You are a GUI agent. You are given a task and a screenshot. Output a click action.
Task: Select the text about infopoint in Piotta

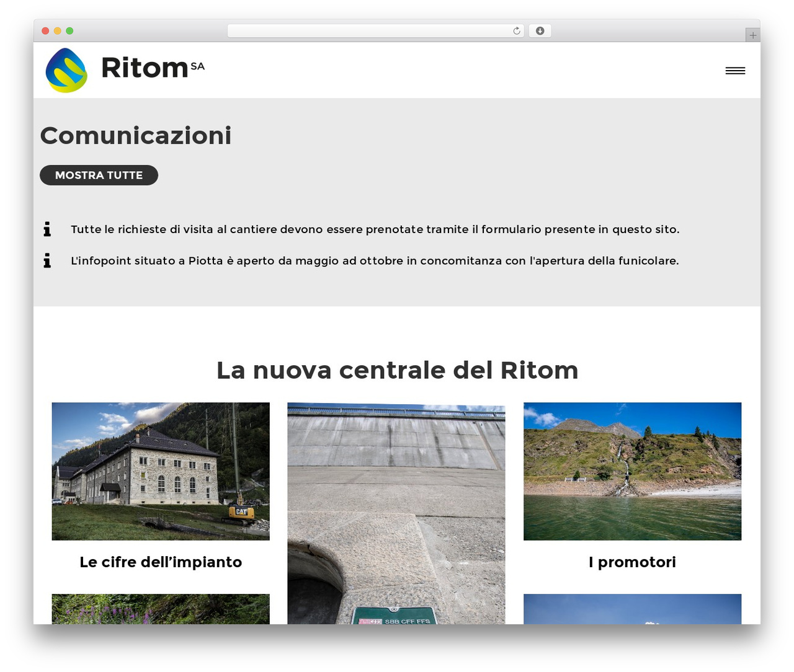click(x=375, y=261)
